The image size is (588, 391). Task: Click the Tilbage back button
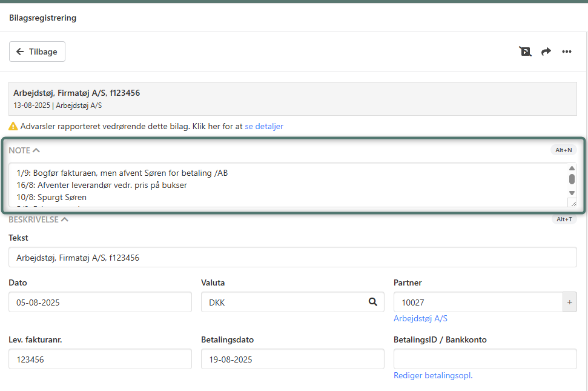(x=37, y=52)
